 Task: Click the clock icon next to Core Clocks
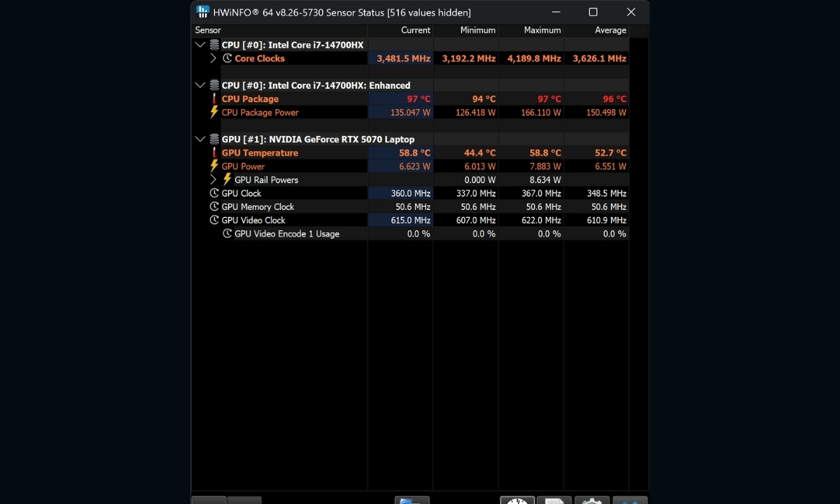227,58
